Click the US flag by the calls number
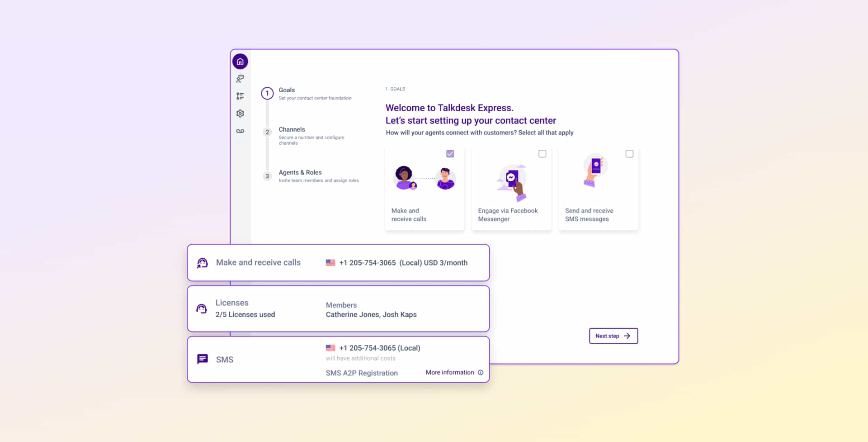 pyautogui.click(x=330, y=262)
